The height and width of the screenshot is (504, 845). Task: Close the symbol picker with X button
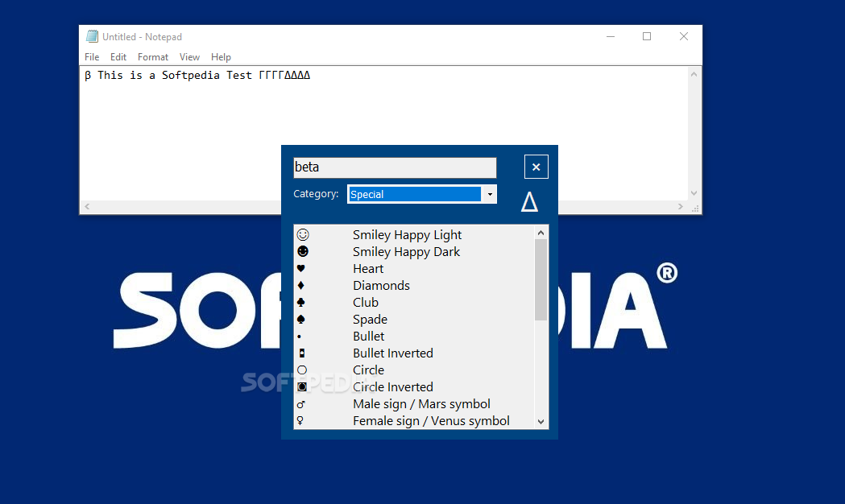click(x=536, y=167)
